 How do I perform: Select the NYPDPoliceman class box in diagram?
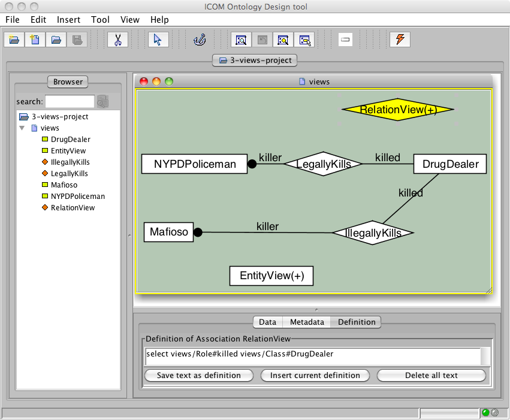click(x=195, y=164)
